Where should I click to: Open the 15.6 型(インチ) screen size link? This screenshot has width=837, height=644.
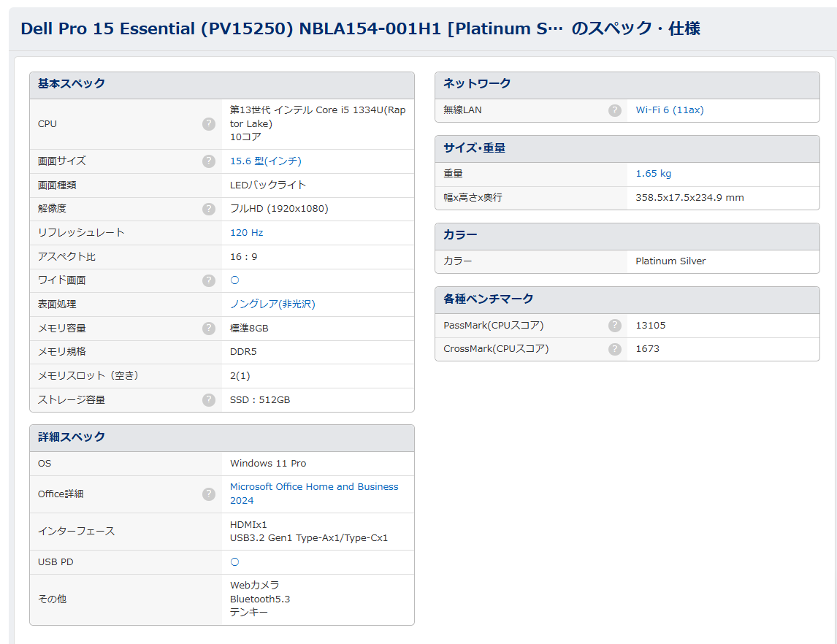click(266, 161)
